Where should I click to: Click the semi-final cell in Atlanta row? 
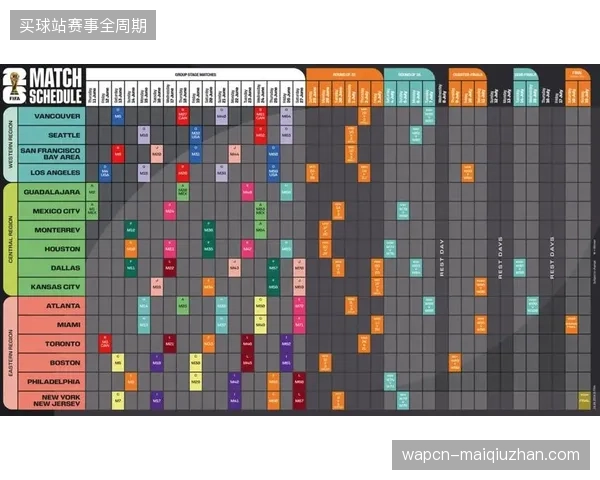tap(533, 305)
